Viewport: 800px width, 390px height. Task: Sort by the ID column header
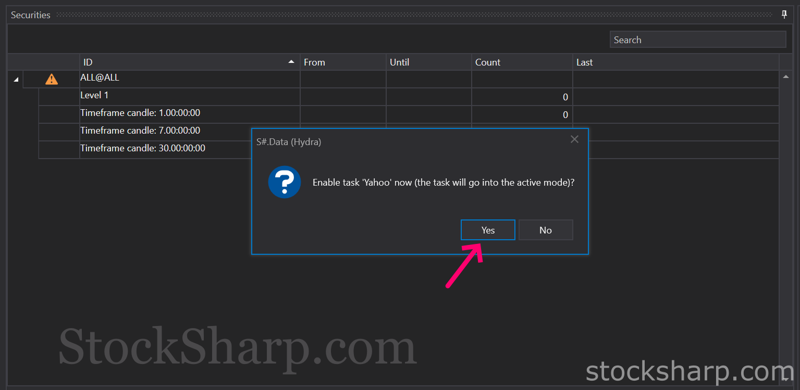tap(189, 62)
